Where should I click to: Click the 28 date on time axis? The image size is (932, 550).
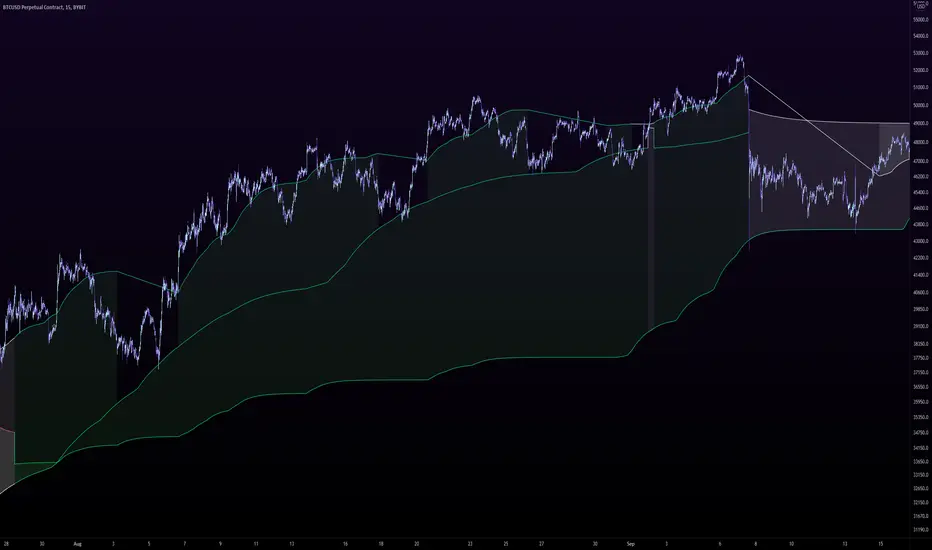pos(6,543)
